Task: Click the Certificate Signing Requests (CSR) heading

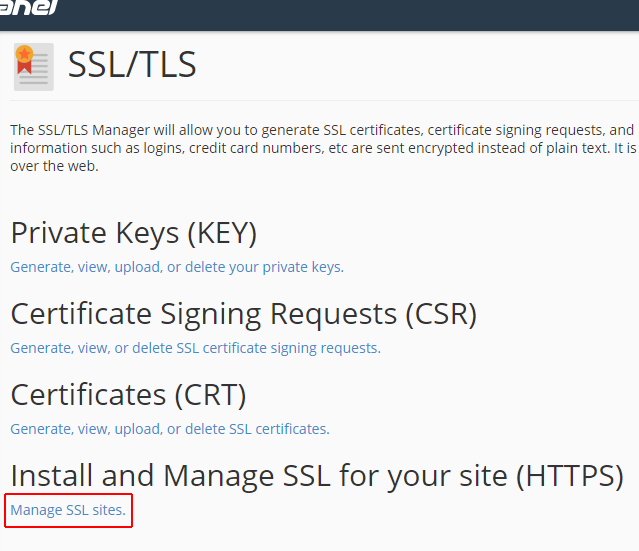Action: click(x=244, y=314)
